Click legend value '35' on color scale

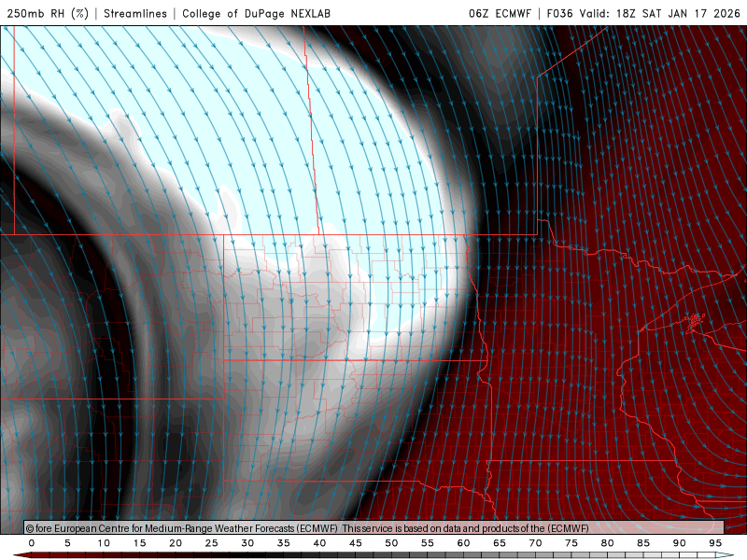284,543
